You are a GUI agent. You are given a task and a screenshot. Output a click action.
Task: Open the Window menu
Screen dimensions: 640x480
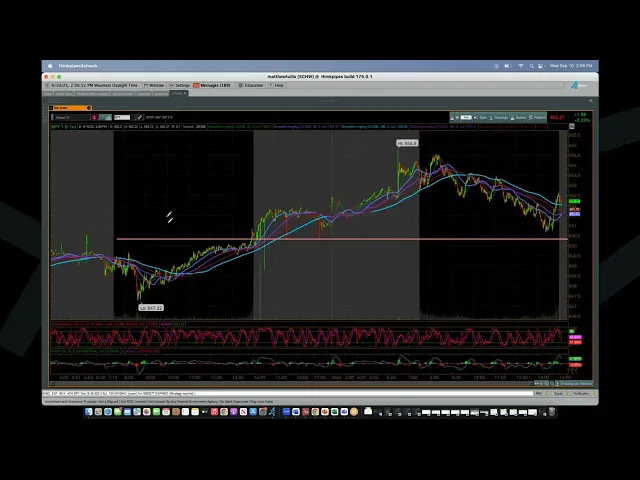coord(154,85)
